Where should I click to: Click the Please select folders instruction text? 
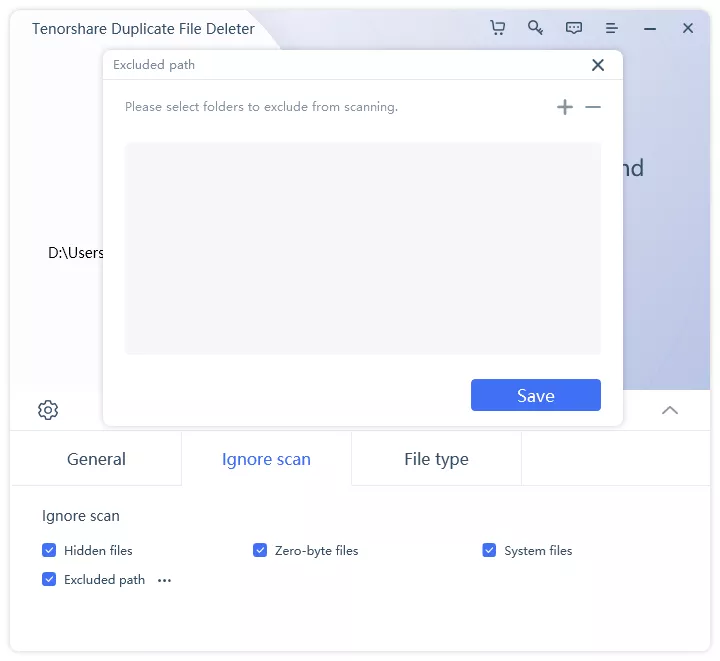pos(261,107)
